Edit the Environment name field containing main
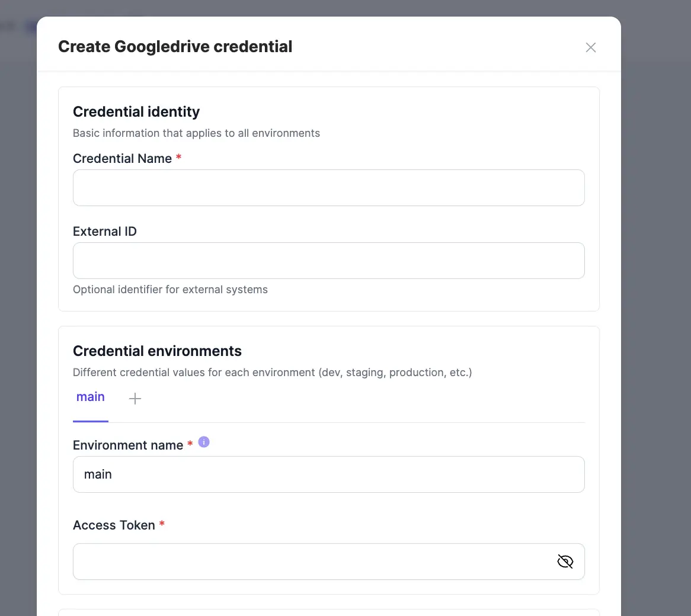The width and height of the screenshot is (691, 616). (x=329, y=474)
